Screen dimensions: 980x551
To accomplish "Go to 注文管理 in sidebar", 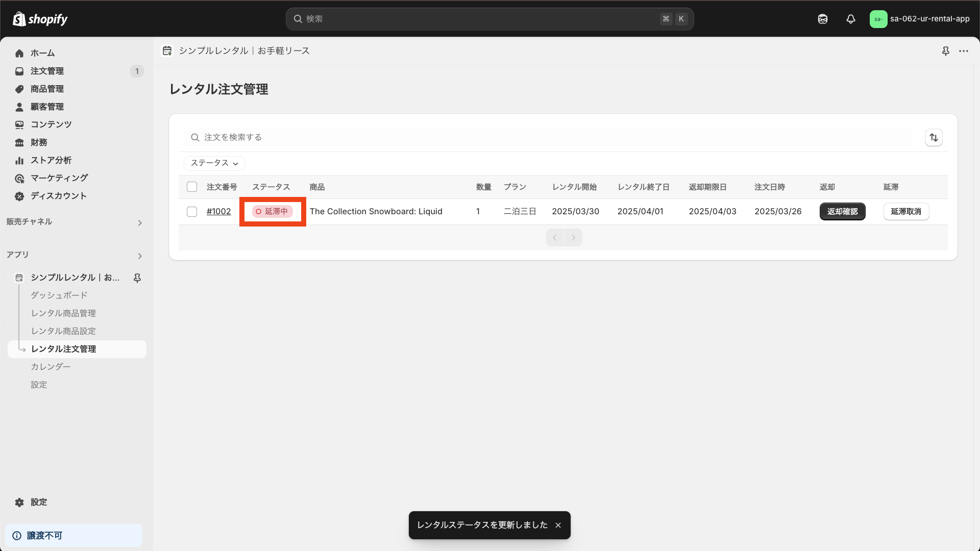I will point(47,71).
